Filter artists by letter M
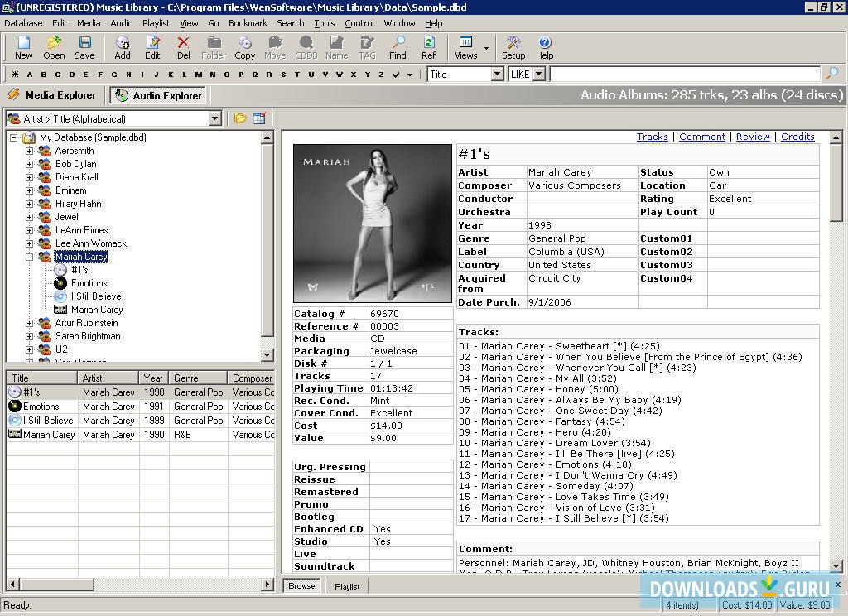 click(199, 75)
